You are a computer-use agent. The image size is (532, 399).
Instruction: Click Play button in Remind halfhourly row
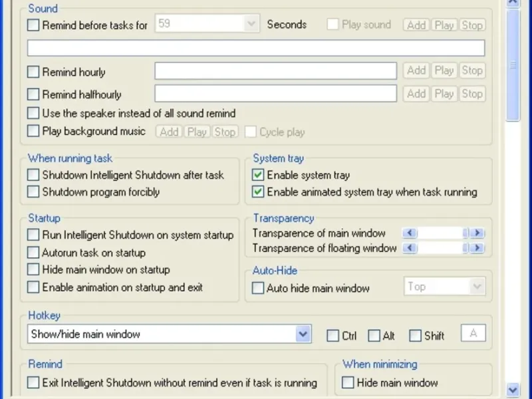coord(444,94)
